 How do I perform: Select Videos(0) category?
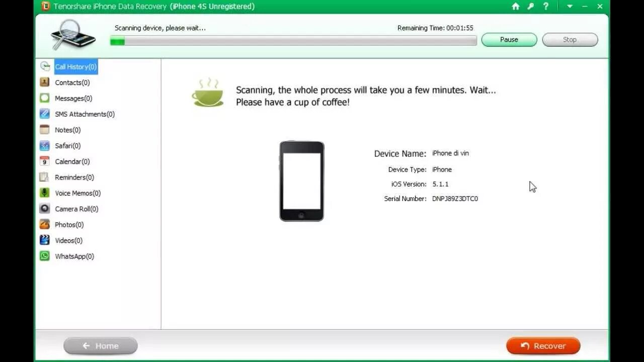pos(69,240)
